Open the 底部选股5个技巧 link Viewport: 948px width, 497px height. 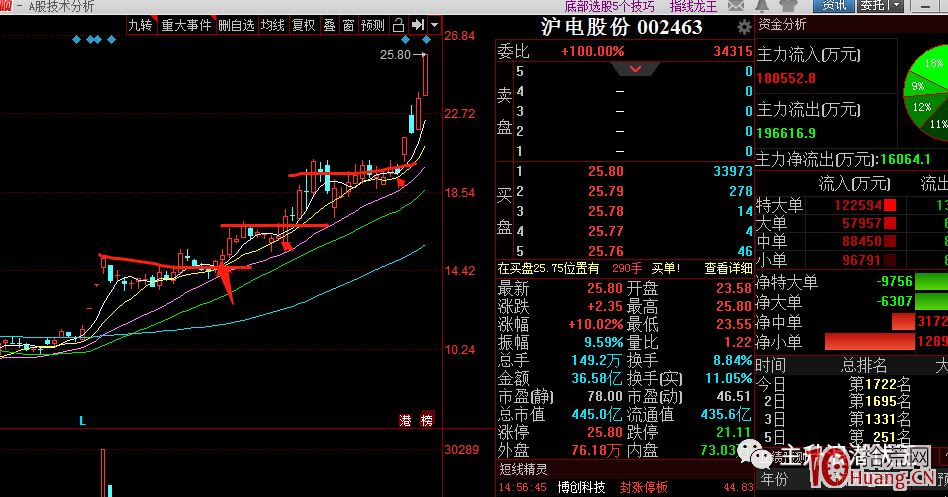pyautogui.click(x=609, y=7)
